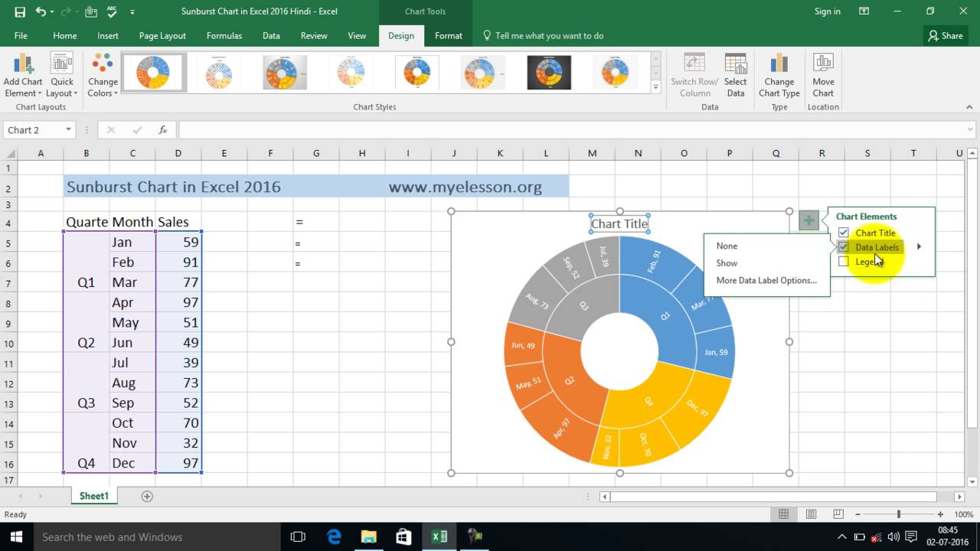The width and height of the screenshot is (980, 551).
Task: Click the Chart Title text box
Action: [x=619, y=223]
